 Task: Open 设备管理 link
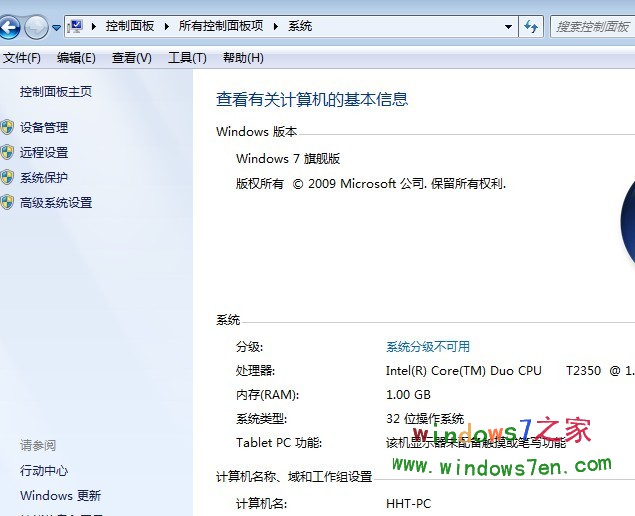tap(44, 128)
